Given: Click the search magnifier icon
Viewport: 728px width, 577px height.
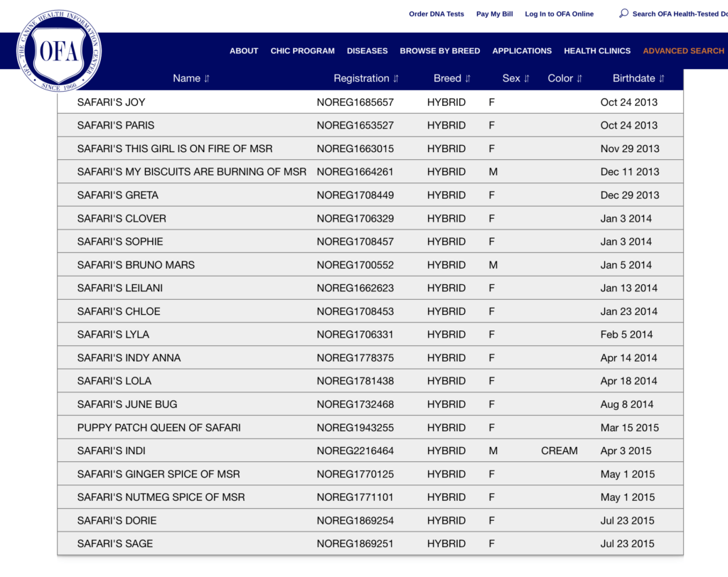Looking at the screenshot, I should click(624, 14).
